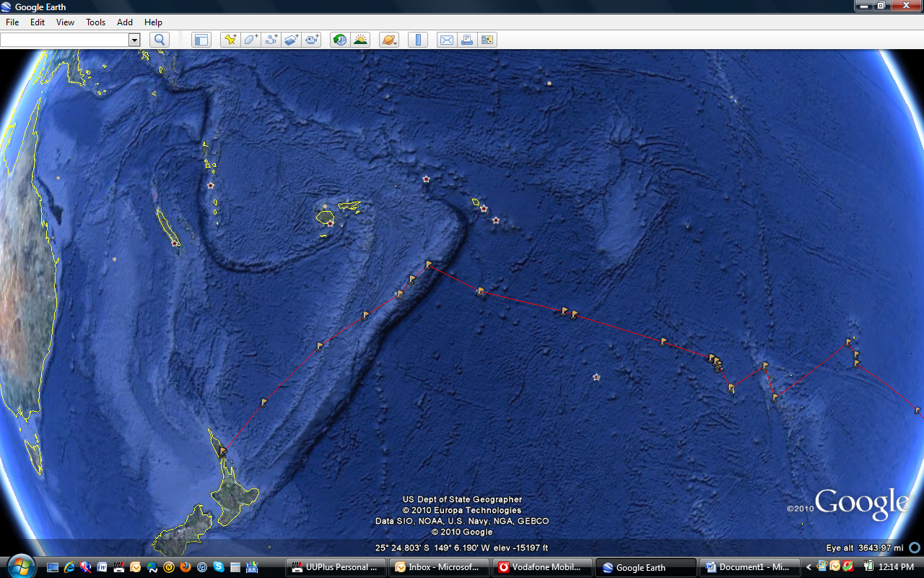Open the Tools menu
The width and height of the screenshot is (924, 578).
click(96, 22)
